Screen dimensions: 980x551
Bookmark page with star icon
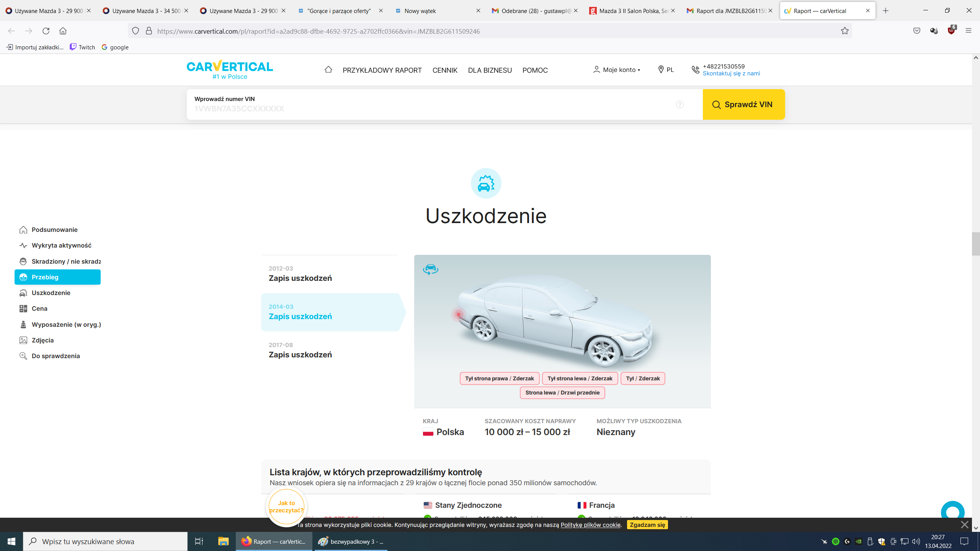tap(844, 31)
